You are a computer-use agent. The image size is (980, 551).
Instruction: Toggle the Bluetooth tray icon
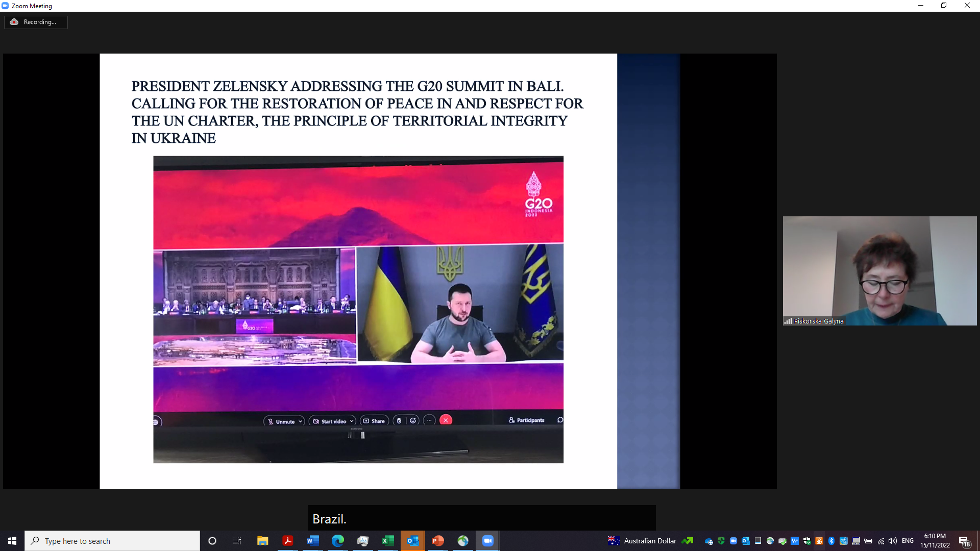coord(831,541)
